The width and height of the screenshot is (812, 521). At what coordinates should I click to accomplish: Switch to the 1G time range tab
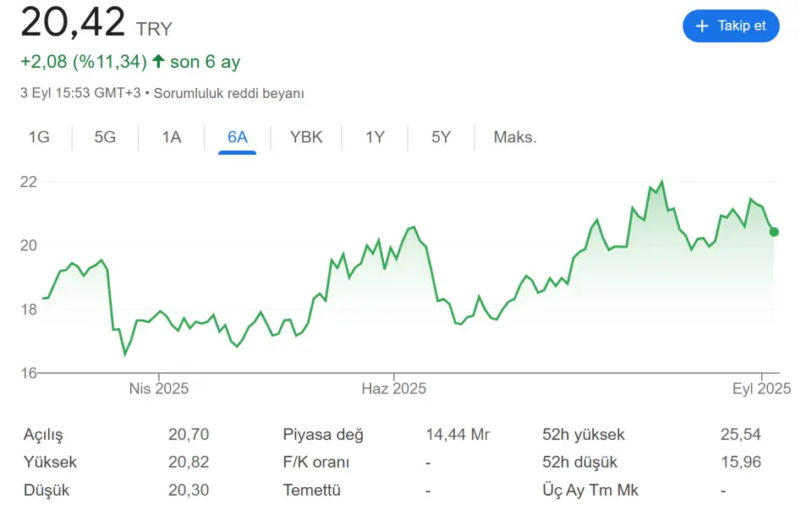pos(39,137)
